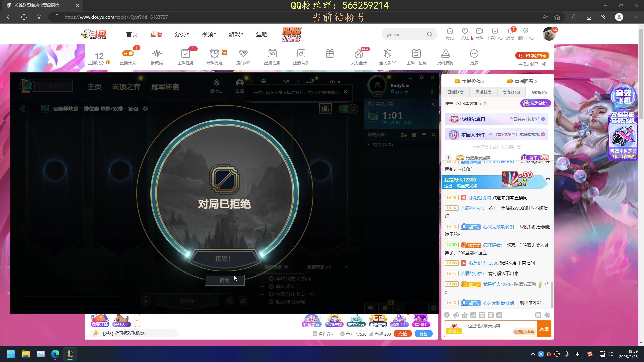
Task: Toggle the 直播开关 live switch
Action: [128, 53]
